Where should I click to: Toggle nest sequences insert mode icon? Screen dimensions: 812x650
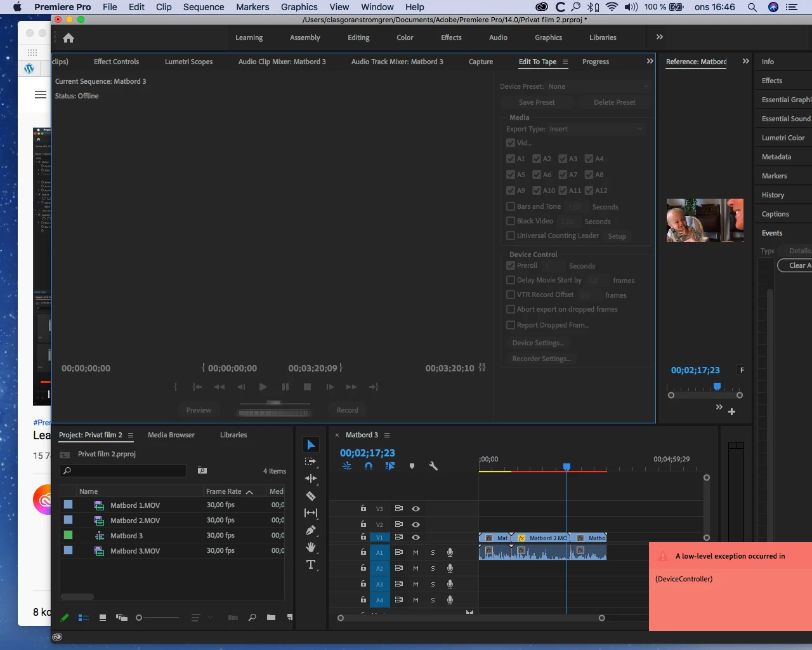[347, 466]
